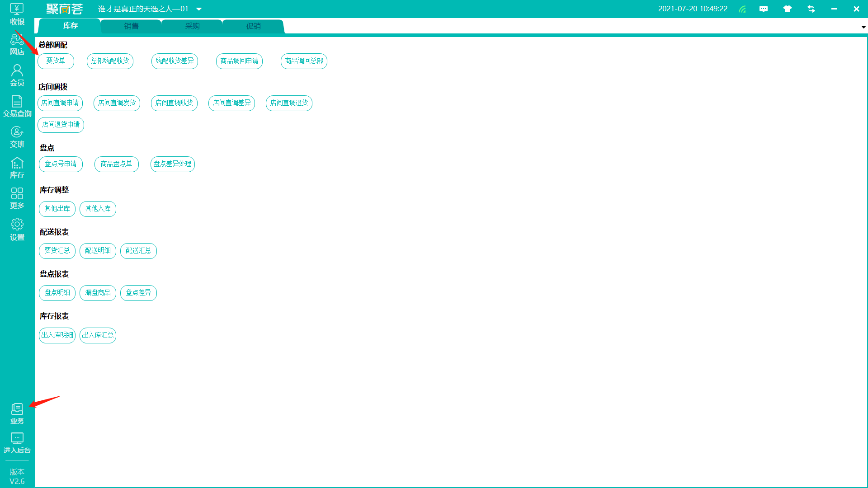Open the message chat bubble icon
The width and height of the screenshot is (868, 488).
(x=764, y=9)
